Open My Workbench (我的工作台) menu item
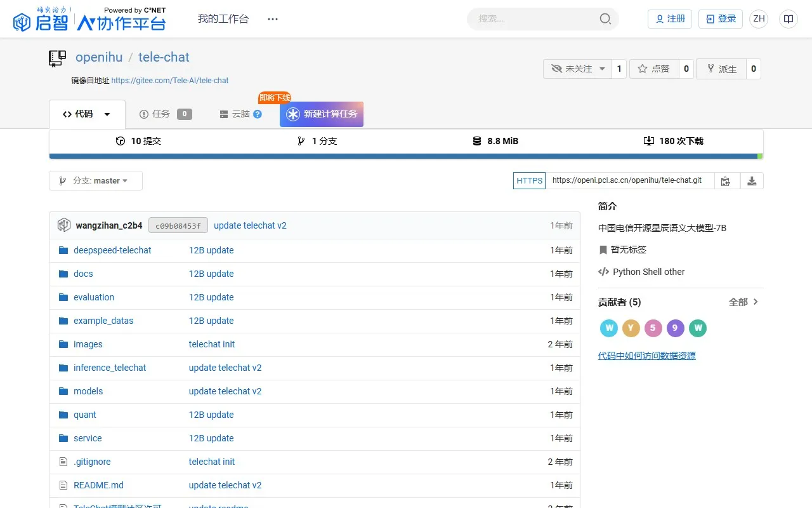 223,19
